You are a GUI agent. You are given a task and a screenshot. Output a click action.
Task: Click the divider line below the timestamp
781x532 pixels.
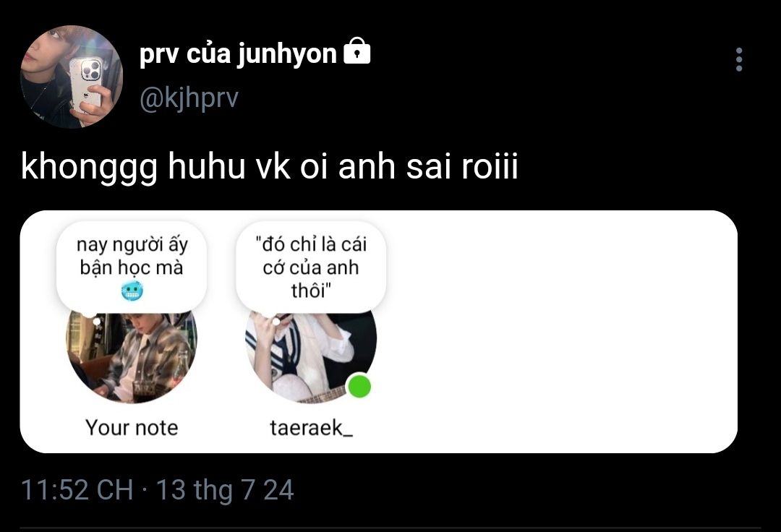(x=390, y=528)
